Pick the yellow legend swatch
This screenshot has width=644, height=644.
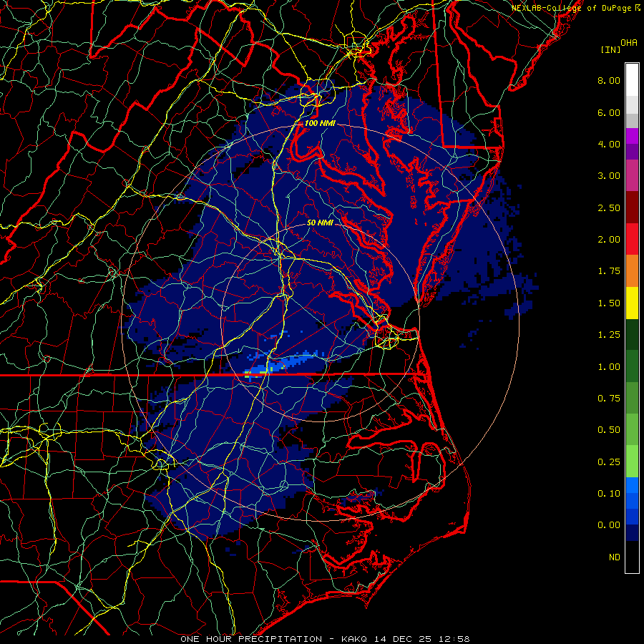pyautogui.click(x=632, y=303)
